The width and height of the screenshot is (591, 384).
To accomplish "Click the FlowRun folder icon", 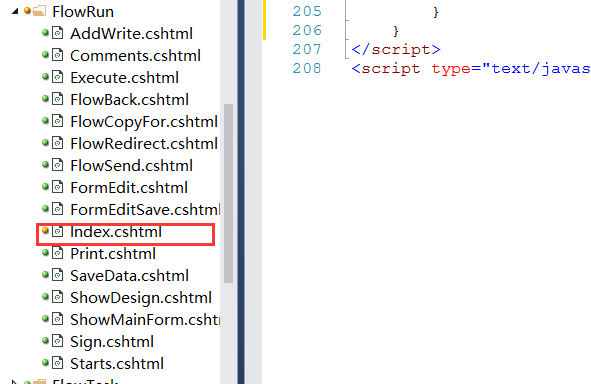I will pyautogui.click(x=39, y=11).
